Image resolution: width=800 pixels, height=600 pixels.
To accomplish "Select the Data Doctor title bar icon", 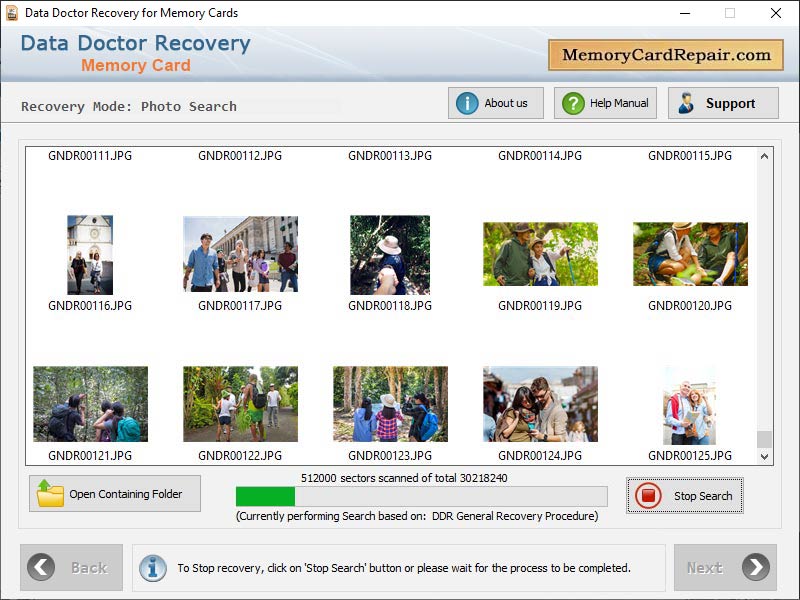I will click(12, 13).
